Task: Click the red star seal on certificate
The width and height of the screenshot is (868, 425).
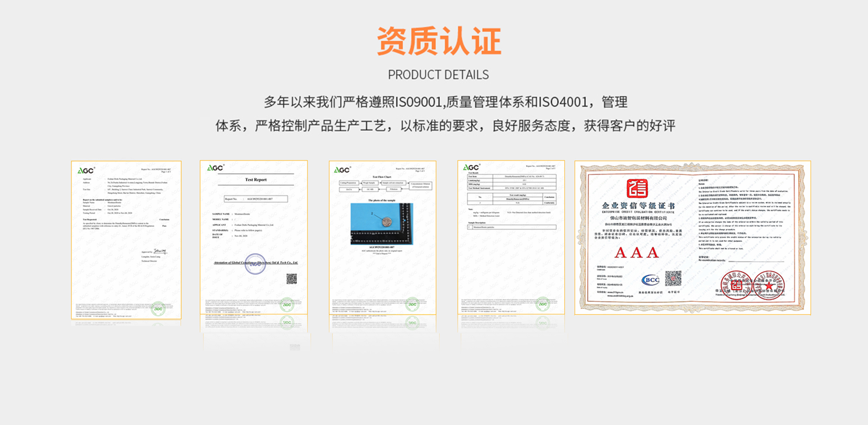Action: coord(769,285)
